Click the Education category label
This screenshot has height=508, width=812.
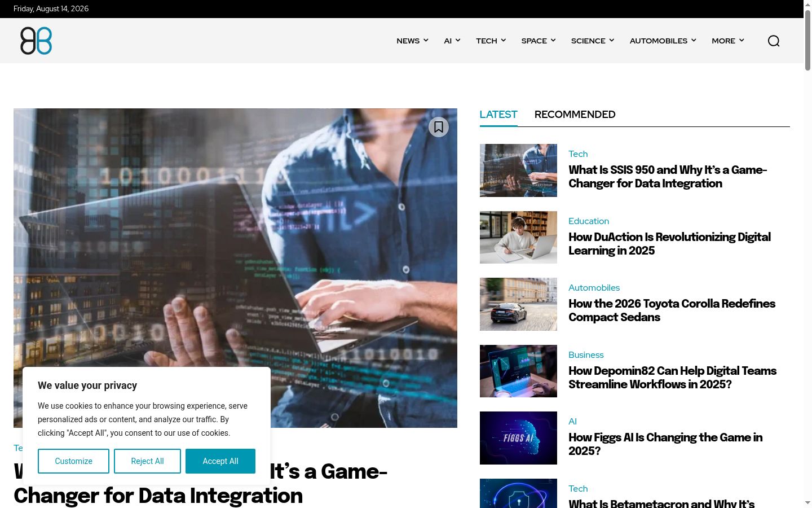click(589, 221)
